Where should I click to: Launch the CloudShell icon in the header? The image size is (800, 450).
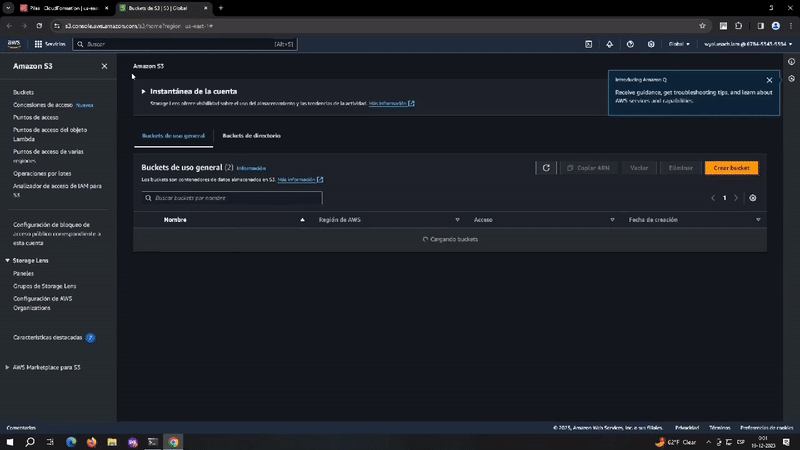588,44
